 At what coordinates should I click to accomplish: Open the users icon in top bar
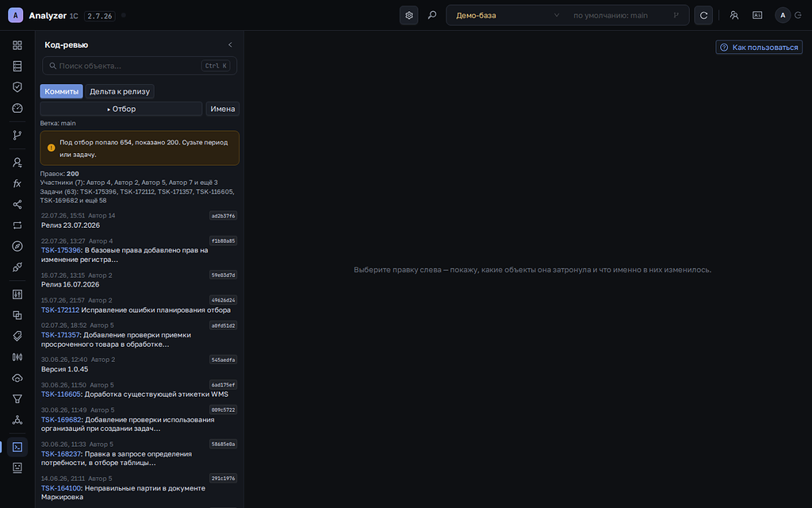[733, 15]
